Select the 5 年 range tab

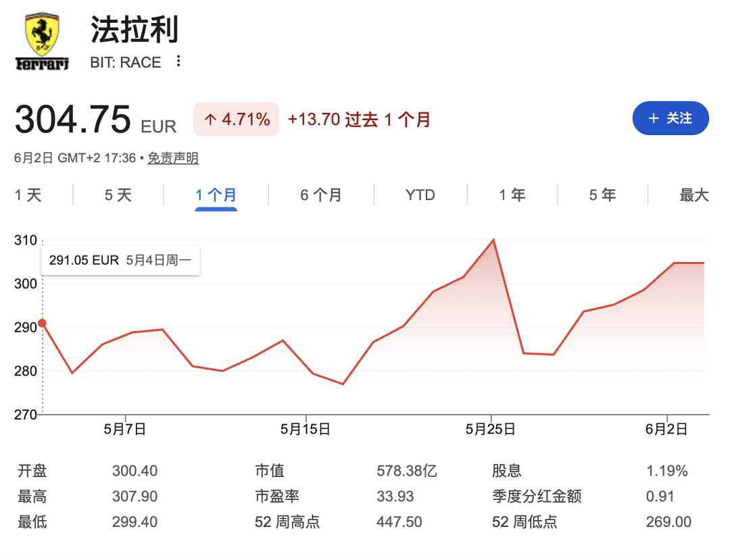click(x=602, y=195)
